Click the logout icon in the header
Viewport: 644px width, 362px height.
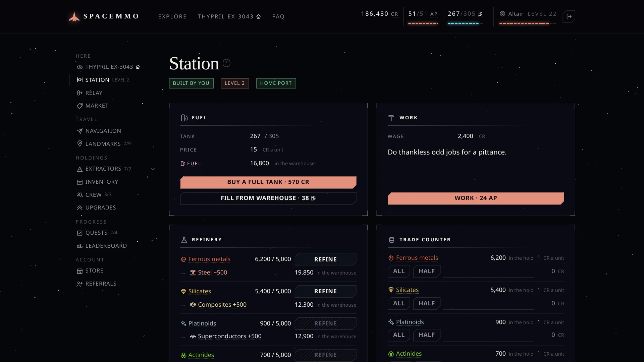(x=569, y=16)
